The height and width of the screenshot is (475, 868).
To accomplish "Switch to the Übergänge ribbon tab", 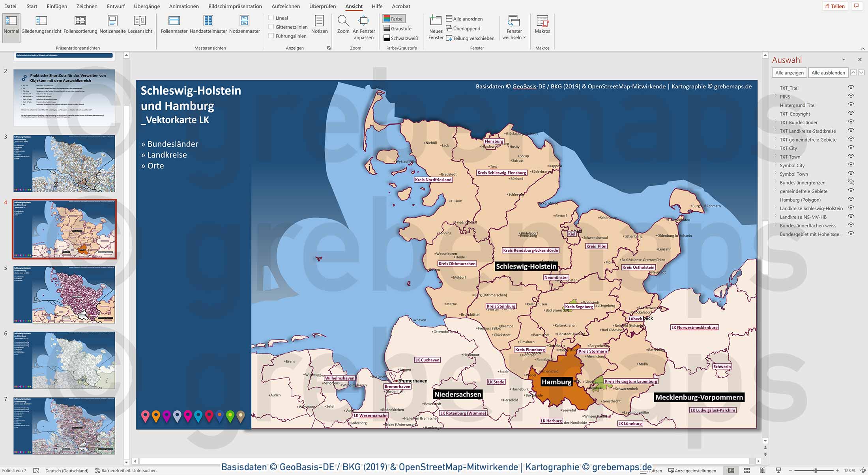I will (x=146, y=6).
